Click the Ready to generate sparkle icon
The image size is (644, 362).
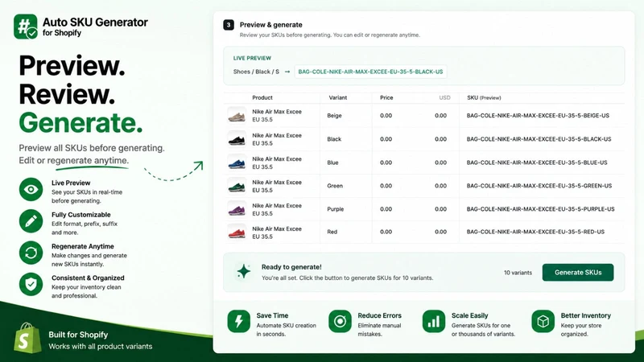point(244,271)
